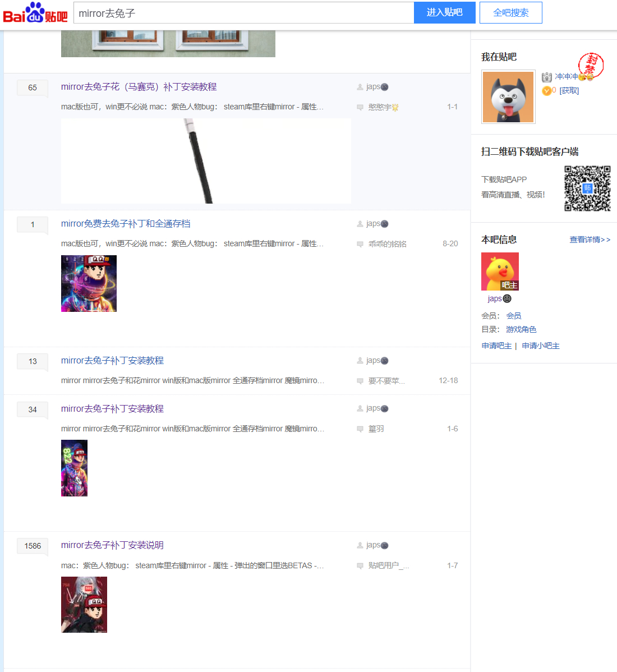Click the search box containing mirror去兔子

coord(243,13)
